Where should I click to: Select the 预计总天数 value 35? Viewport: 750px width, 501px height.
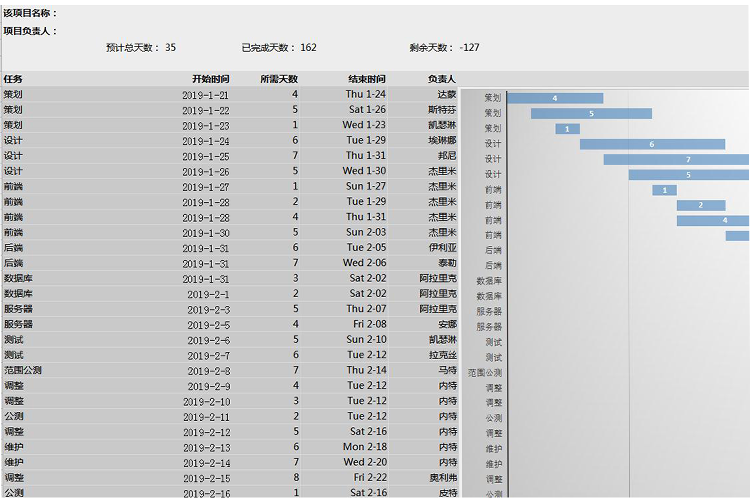point(170,48)
